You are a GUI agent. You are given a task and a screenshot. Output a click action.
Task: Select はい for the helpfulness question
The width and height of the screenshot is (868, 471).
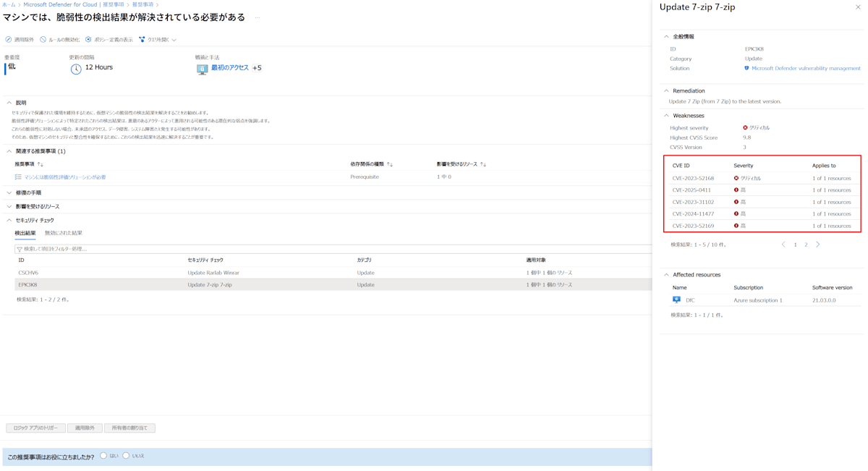[x=103, y=456]
